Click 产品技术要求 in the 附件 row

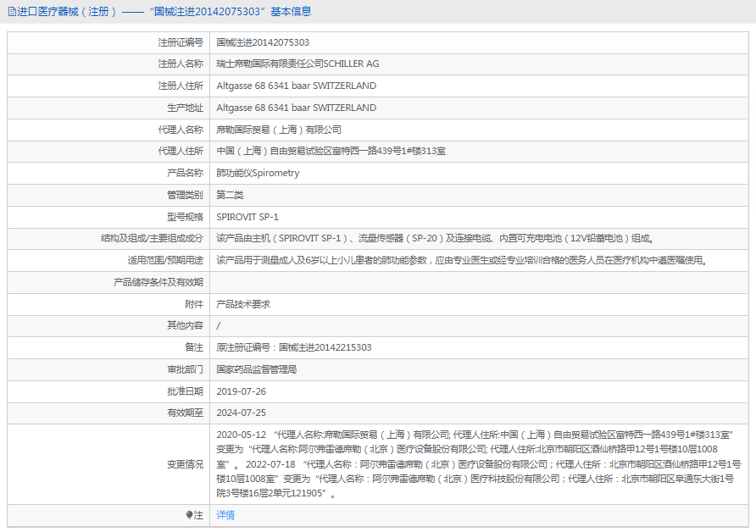click(x=243, y=304)
